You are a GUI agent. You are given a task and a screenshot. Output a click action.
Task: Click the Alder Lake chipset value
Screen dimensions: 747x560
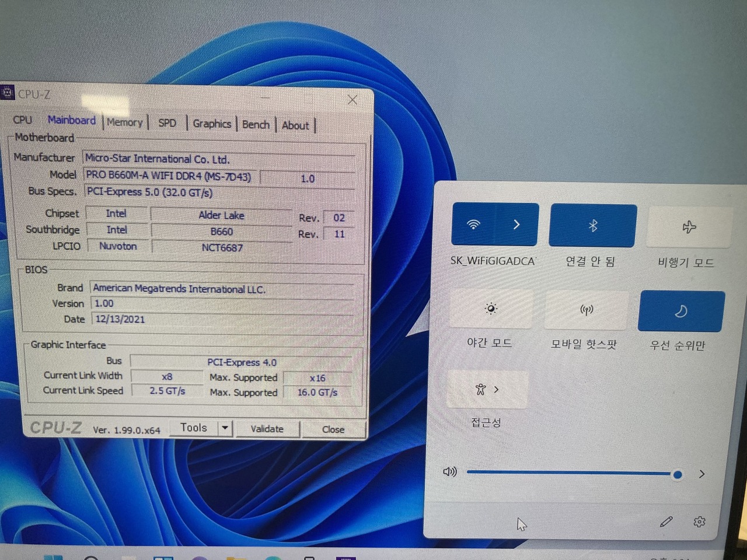221,215
